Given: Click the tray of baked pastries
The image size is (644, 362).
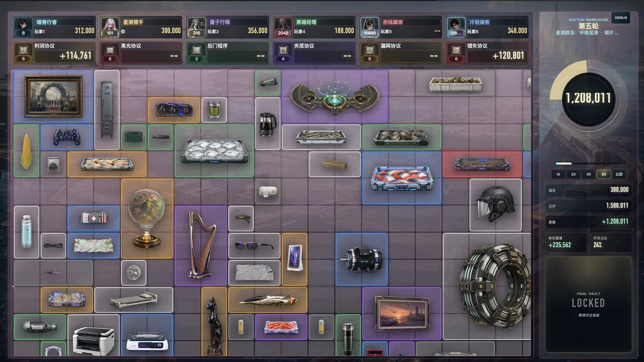Looking at the screenshot, I should coord(107,164).
